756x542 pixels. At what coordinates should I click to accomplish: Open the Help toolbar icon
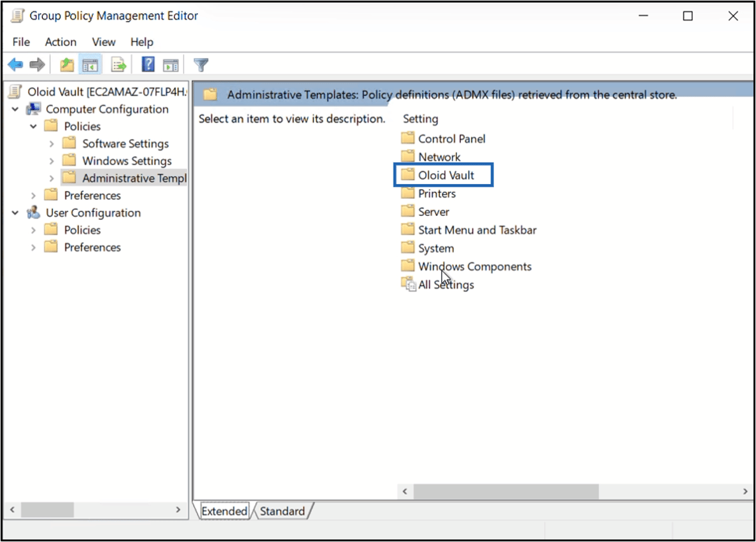click(x=148, y=64)
